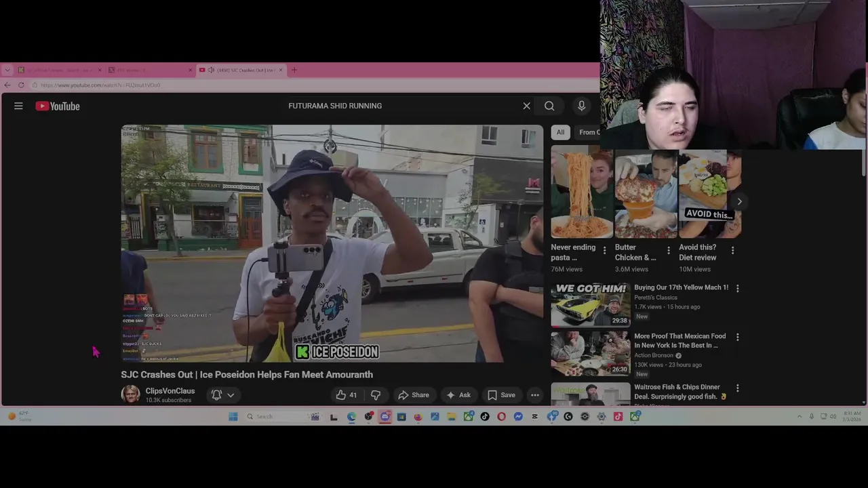Select the partially hidden From filter chip

point(589,132)
